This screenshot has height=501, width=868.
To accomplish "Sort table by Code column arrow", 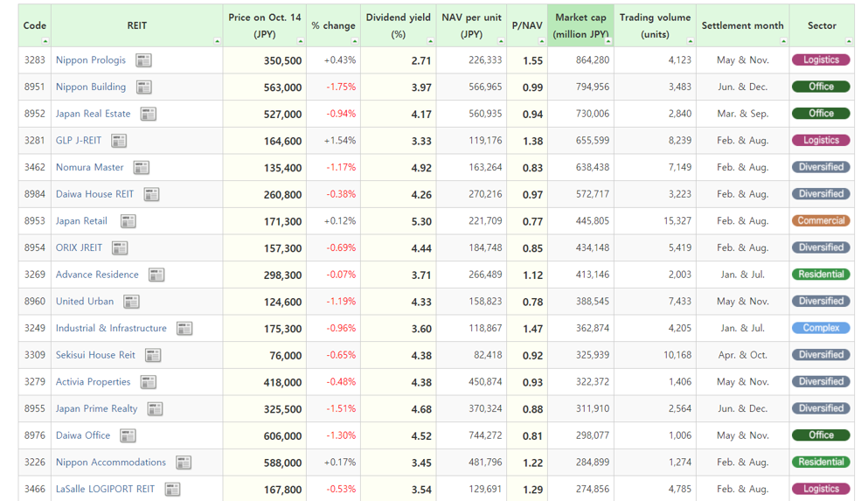I will tap(45, 41).
